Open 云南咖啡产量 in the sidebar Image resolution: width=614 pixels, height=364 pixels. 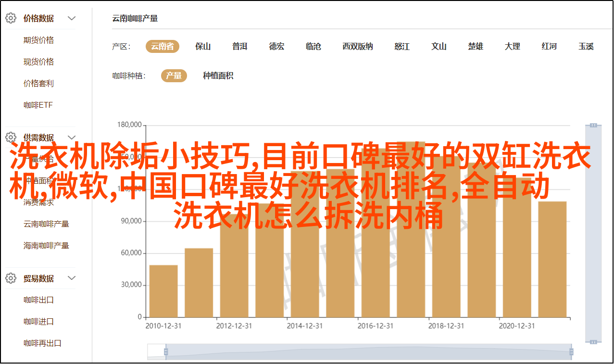[46, 224]
